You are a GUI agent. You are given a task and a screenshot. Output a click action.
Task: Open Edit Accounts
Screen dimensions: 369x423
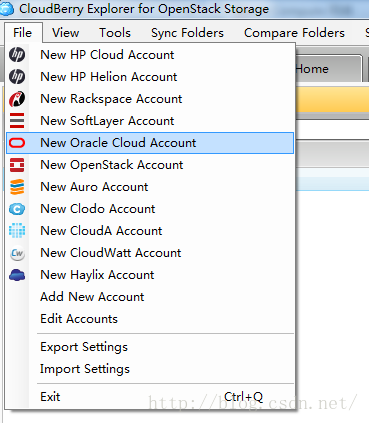pyautogui.click(x=150, y=319)
